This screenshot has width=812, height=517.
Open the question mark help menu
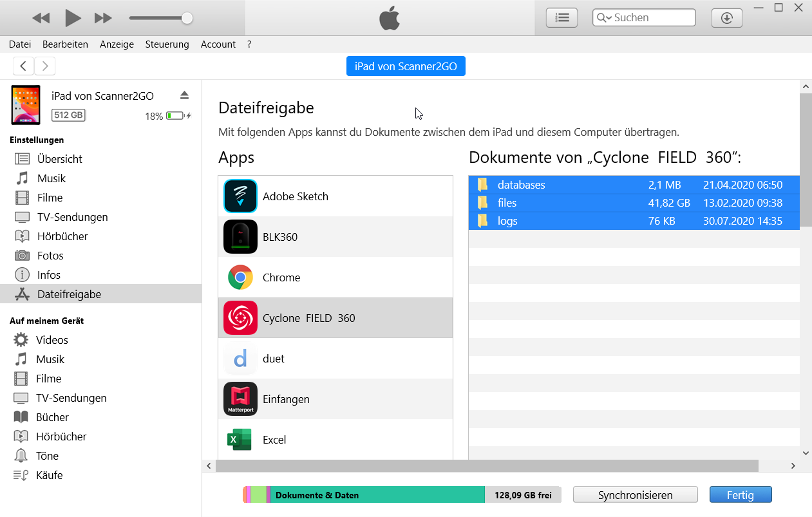click(249, 44)
